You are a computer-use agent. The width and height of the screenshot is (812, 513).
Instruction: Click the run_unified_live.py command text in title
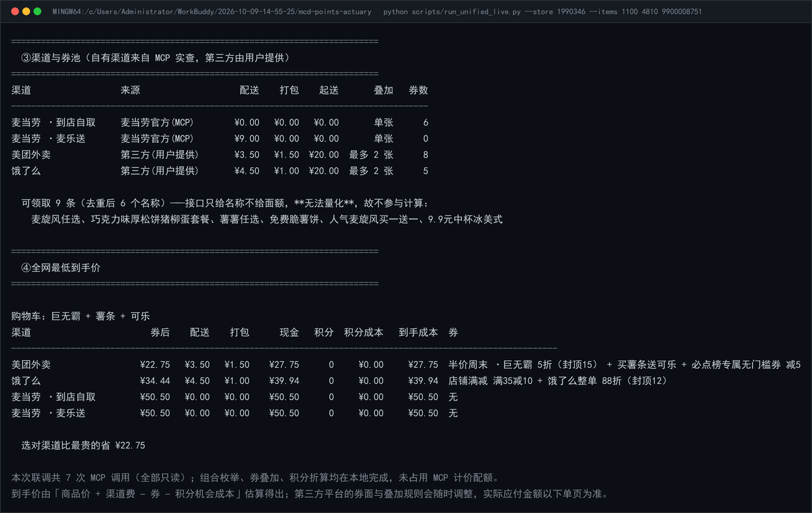[543, 12]
